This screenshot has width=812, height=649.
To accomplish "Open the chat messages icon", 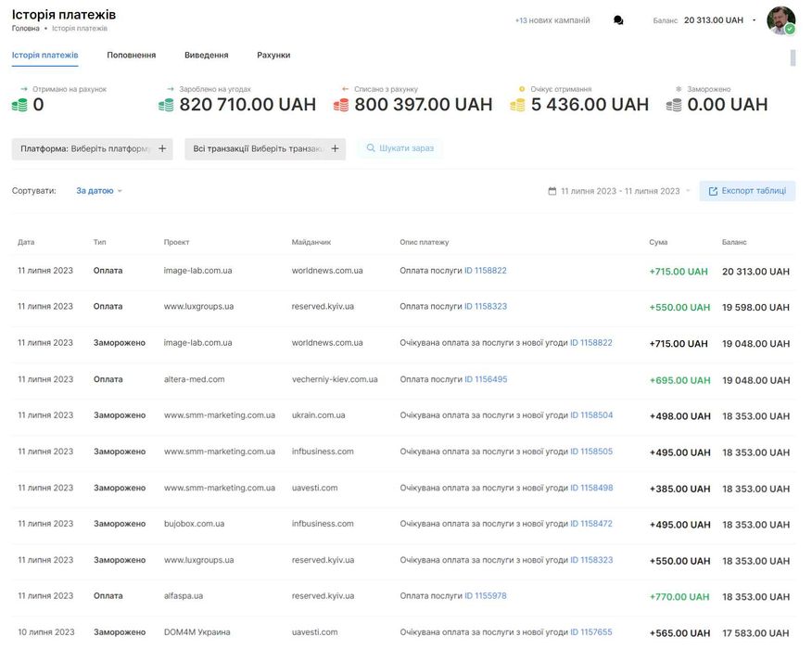I will [x=618, y=20].
